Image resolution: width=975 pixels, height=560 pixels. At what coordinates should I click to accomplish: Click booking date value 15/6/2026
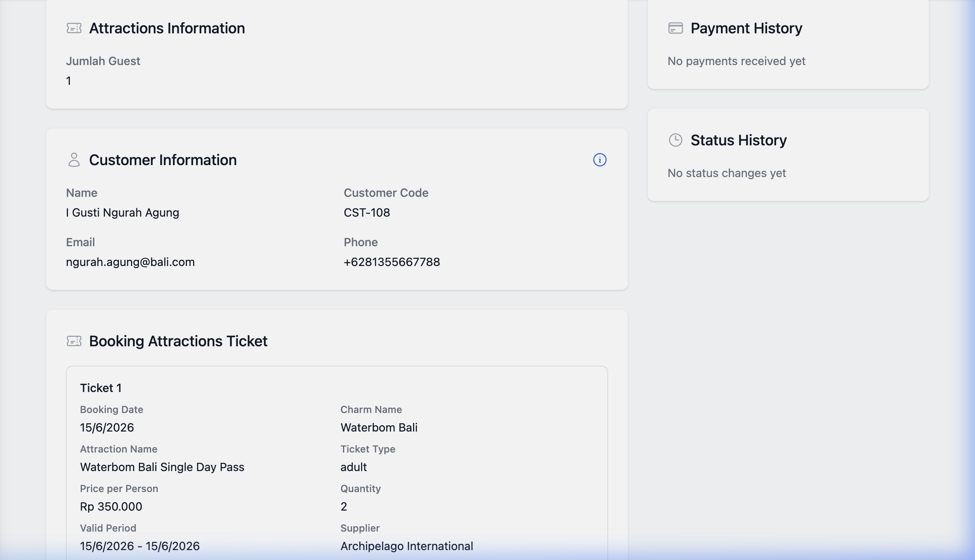tap(107, 427)
